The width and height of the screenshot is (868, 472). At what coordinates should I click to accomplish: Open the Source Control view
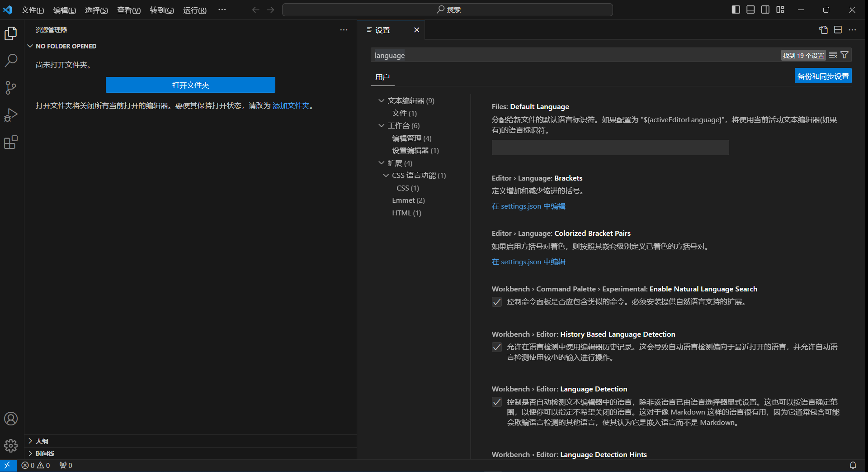coord(11,88)
